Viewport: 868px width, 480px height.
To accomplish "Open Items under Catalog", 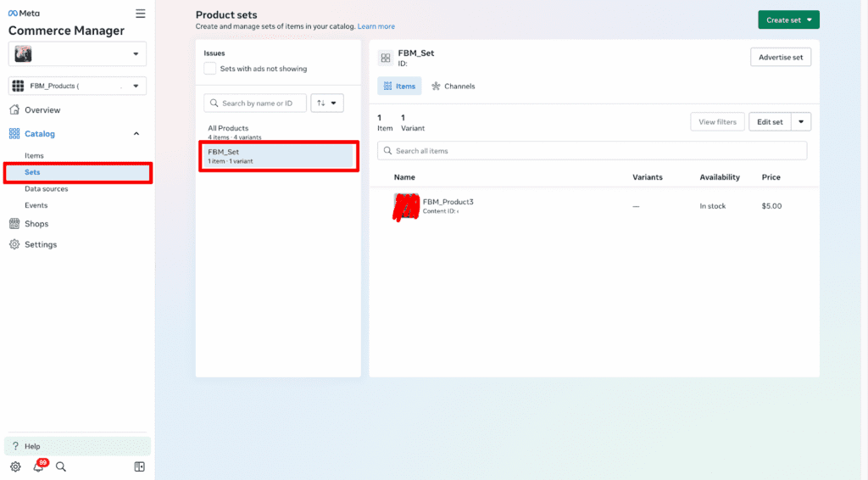I will tap(34, 155).
